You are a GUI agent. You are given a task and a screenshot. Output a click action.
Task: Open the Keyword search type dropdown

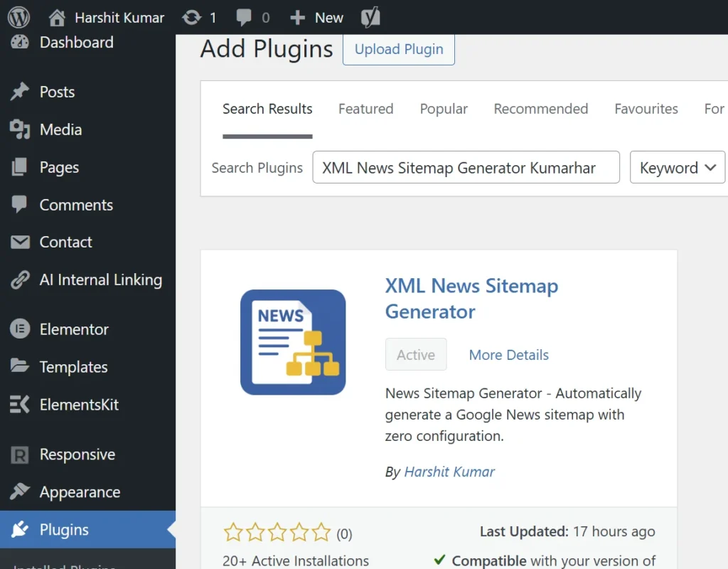(x=678, y=168)
